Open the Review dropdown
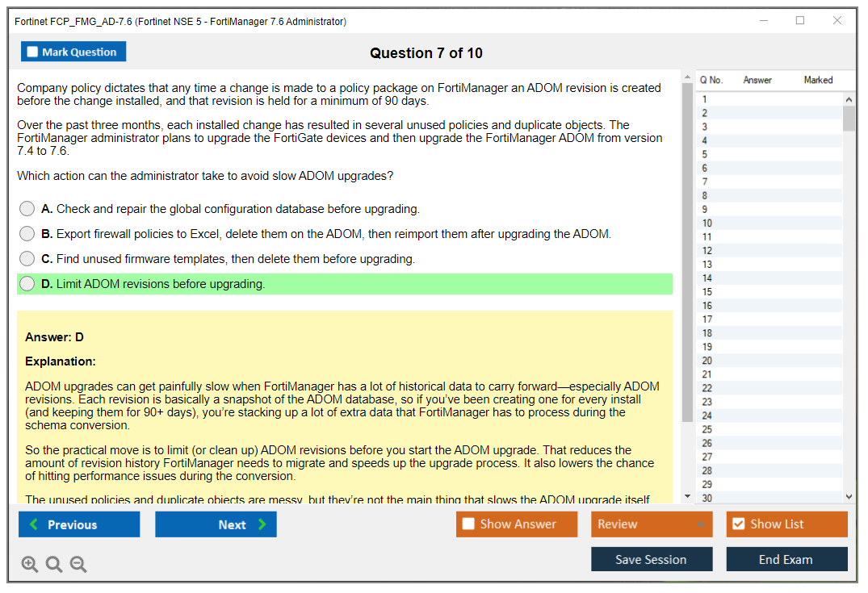Screen dimensions: 868x593 pyautogui.click(x=652, y=524)
